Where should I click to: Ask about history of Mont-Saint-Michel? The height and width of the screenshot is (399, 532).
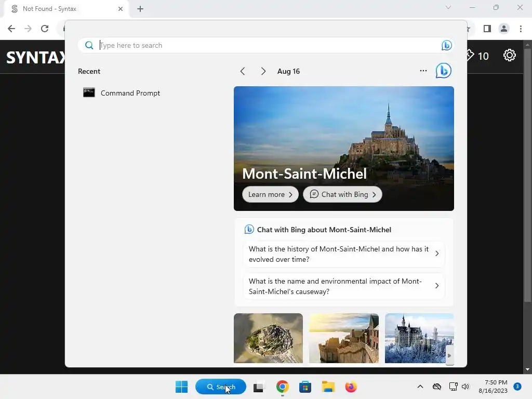[x=344, y=254]
